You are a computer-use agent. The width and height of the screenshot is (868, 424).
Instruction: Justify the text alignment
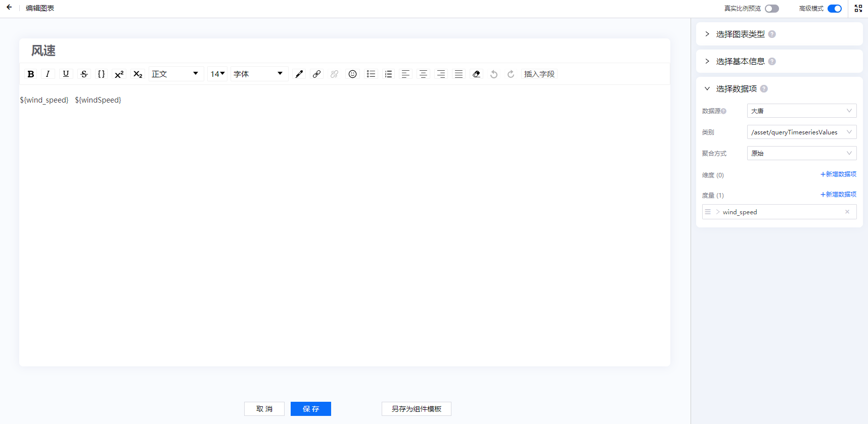[459, 74]
